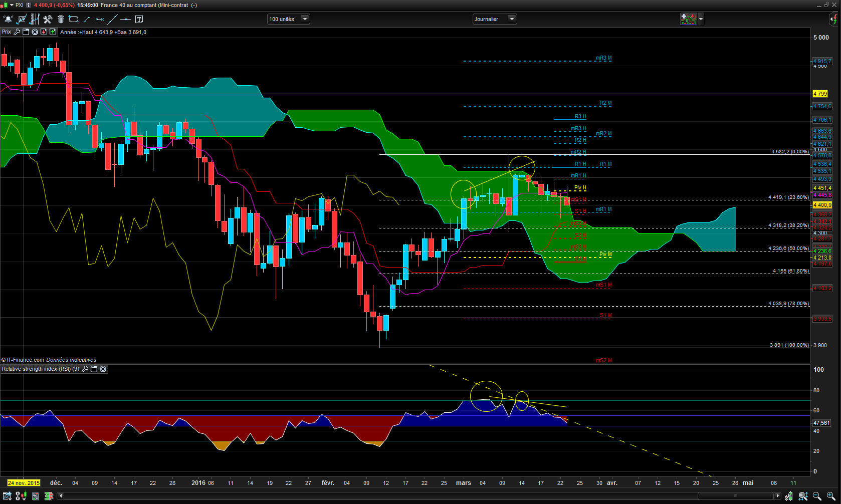
Task: Click the 4 451,4 yellow price axis label
Action: click(822, 188)
